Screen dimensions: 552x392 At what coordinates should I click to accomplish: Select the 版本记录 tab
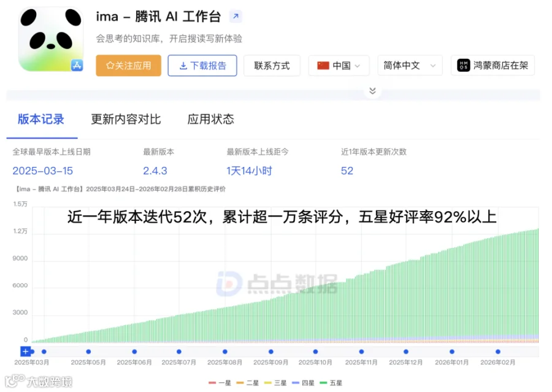pyautogui.click(x=41, y=120)
